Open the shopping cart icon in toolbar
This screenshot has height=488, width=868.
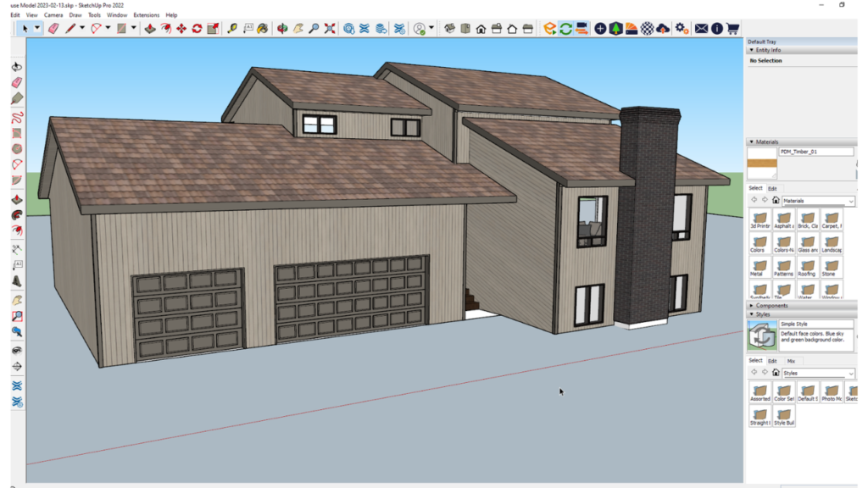pos(732,29)
